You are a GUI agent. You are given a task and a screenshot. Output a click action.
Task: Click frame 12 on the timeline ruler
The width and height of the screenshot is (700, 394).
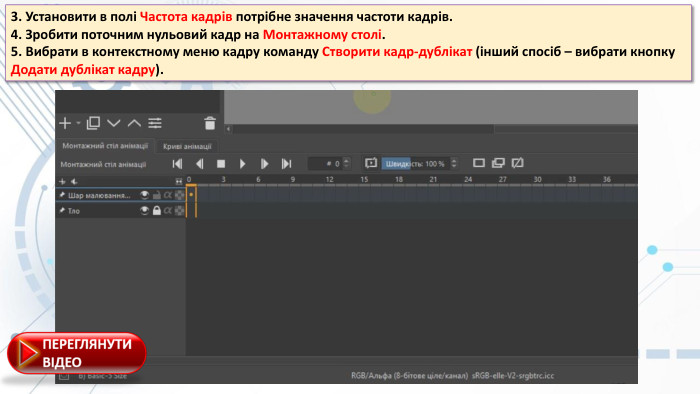329,179
